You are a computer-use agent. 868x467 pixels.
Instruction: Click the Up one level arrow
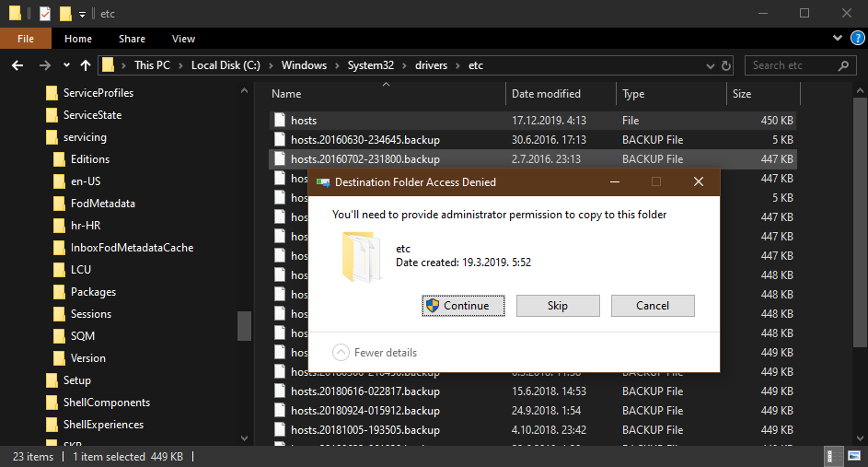pyautogui.click(x=86, y=65)
